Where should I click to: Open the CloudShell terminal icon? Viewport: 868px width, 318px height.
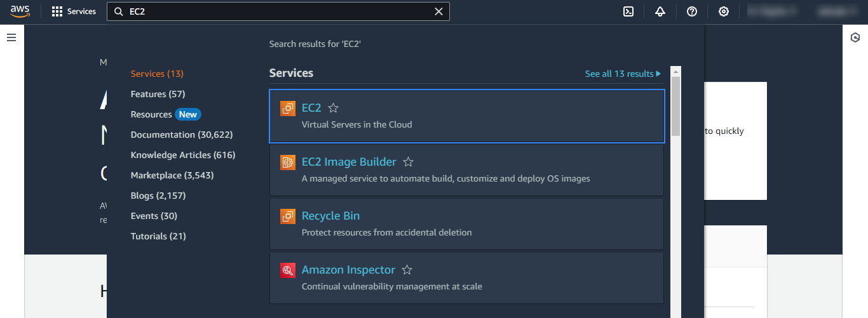pos(628,11)
